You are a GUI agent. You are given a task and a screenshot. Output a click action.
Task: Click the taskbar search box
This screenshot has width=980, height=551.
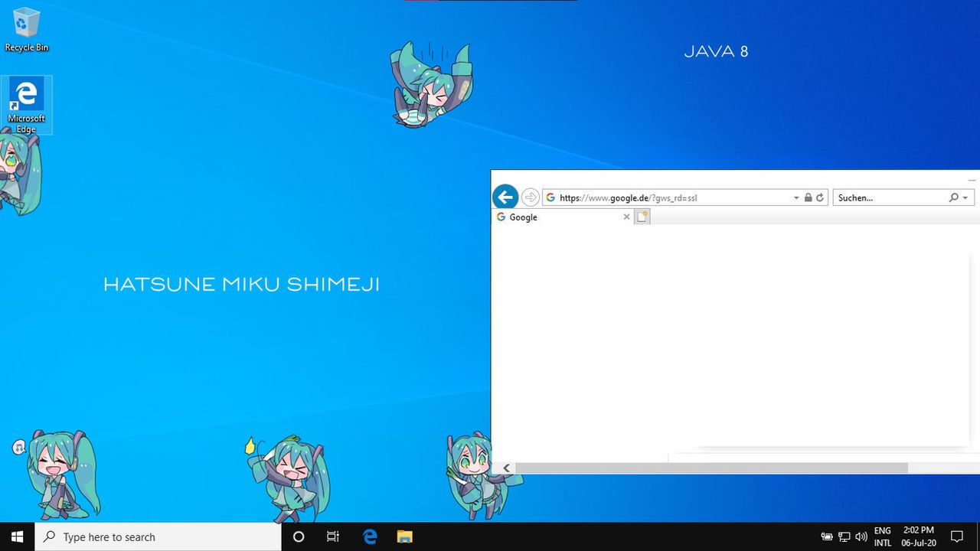158,536
